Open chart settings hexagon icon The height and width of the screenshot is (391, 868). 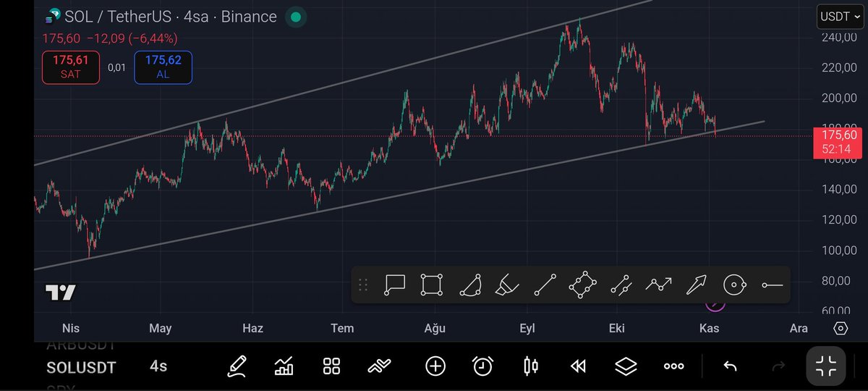pos(841,328)
